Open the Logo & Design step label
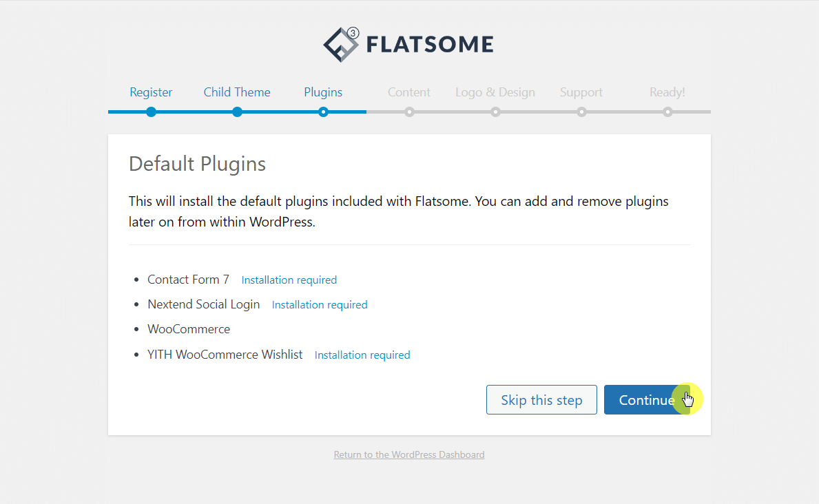 click(495, 92)
